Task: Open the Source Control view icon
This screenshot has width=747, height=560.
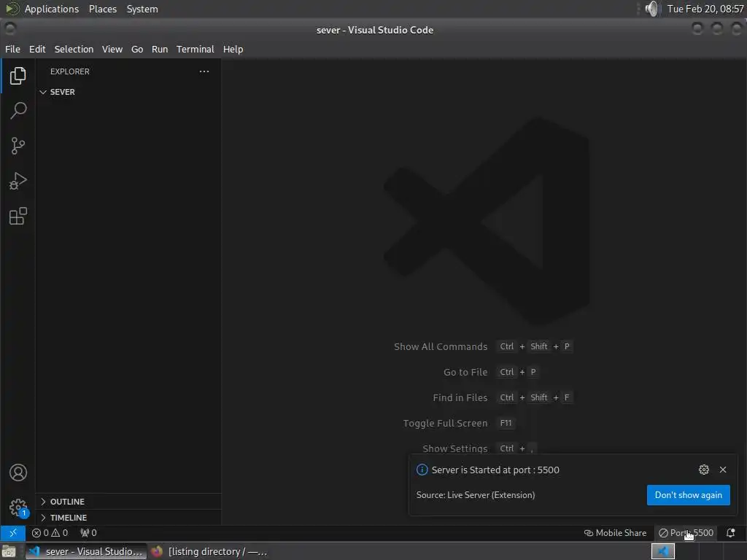Action: (x=18, y=146)
